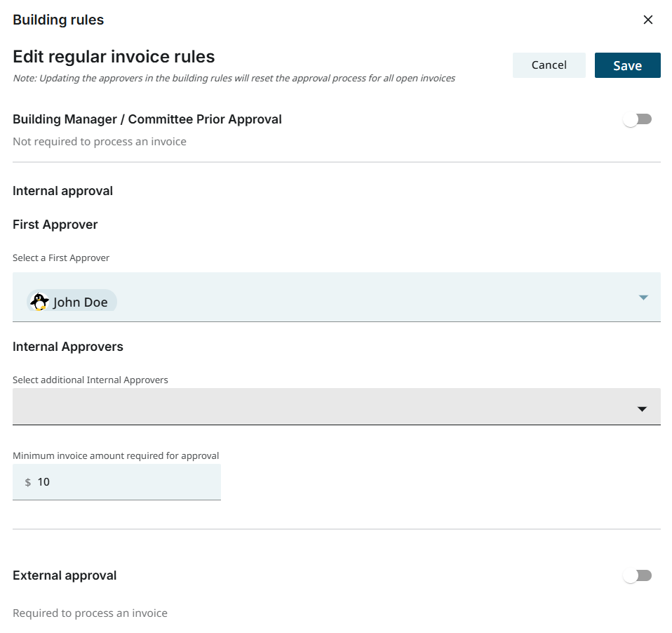The height and width of the screenshot is (633, 672).
Task: Cancel editing the invoice rules
Action: pos(549,65)
